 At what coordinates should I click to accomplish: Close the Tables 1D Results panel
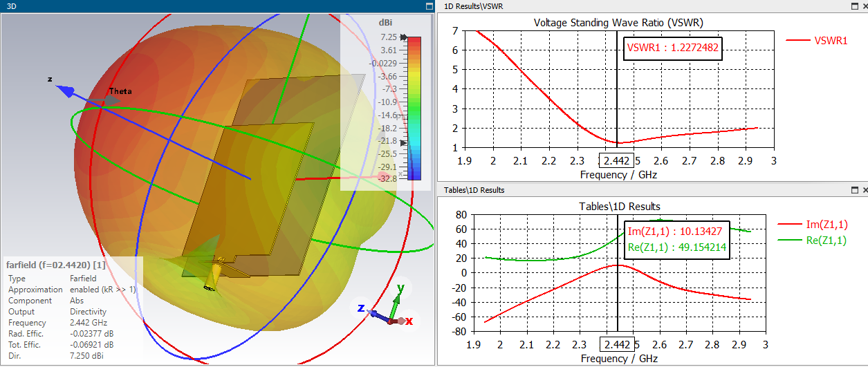[x=865, y=189]
